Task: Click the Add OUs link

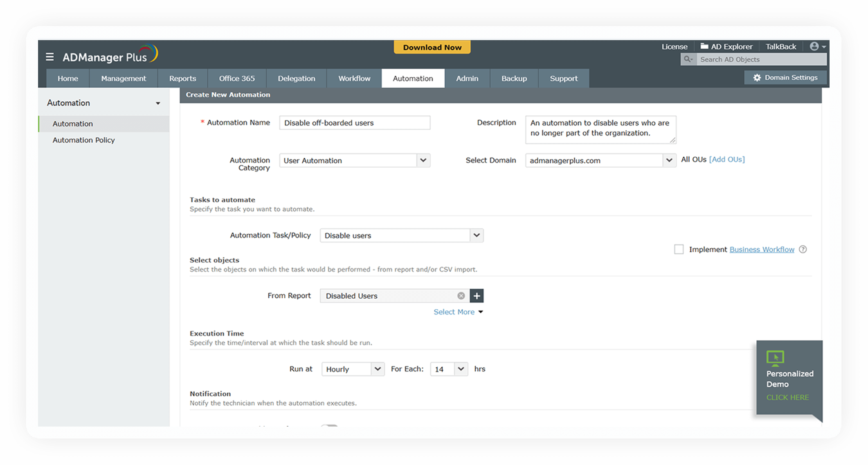Action: coord(727,159)
